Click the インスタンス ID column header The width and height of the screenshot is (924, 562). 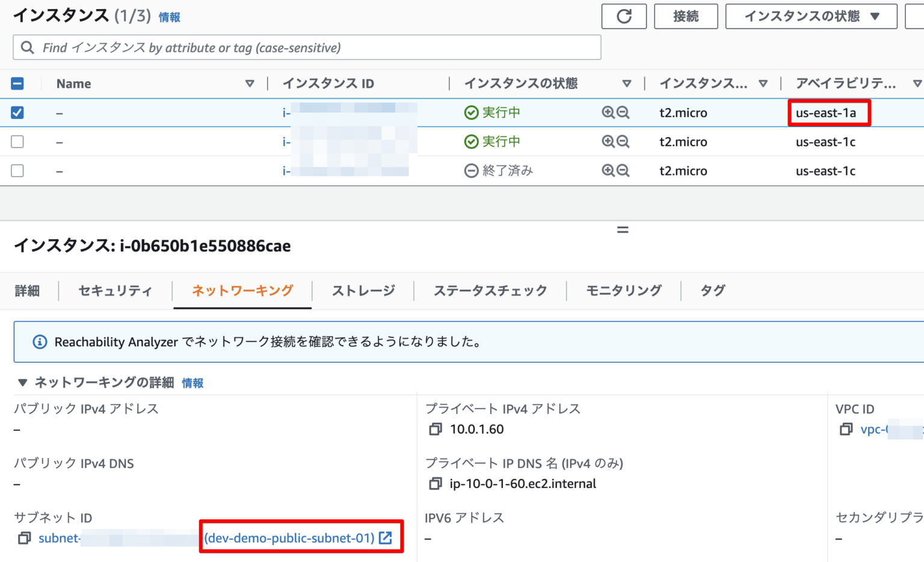[x=328, y=84]
